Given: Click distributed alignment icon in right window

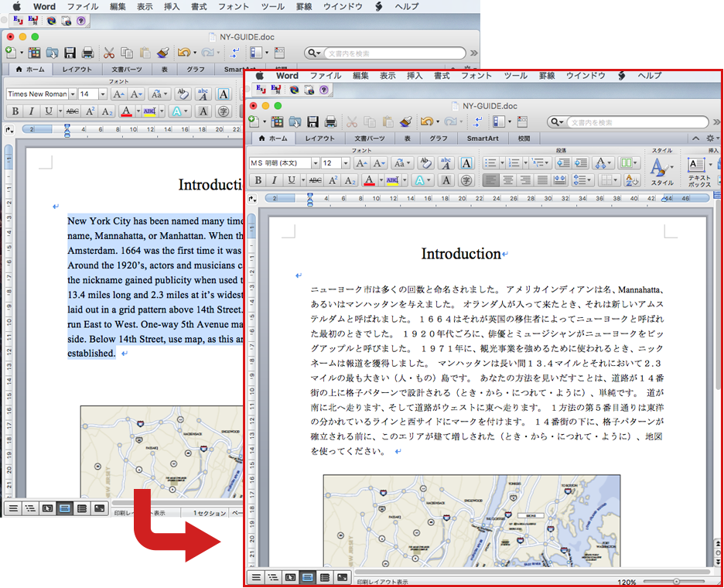Looking at the screenshot, I should coord(559,180).
